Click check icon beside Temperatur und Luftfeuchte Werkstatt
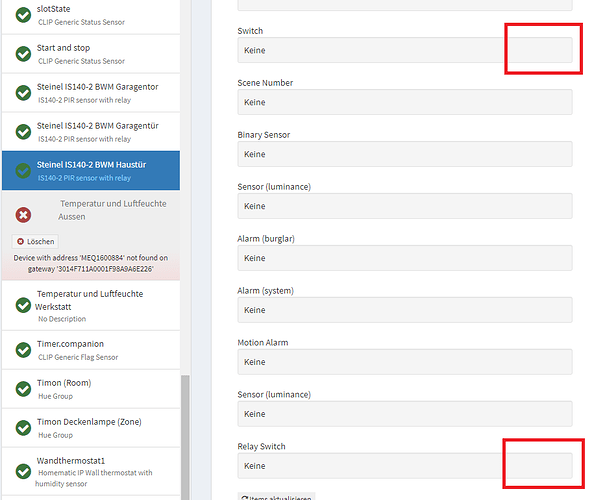This screenshot has height=500, width=592. (23, 305)
